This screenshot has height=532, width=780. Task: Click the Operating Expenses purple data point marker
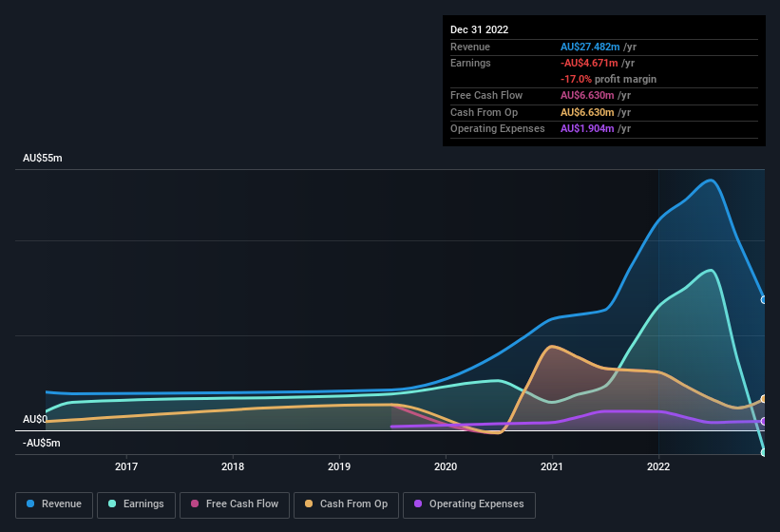click(764, 421)
